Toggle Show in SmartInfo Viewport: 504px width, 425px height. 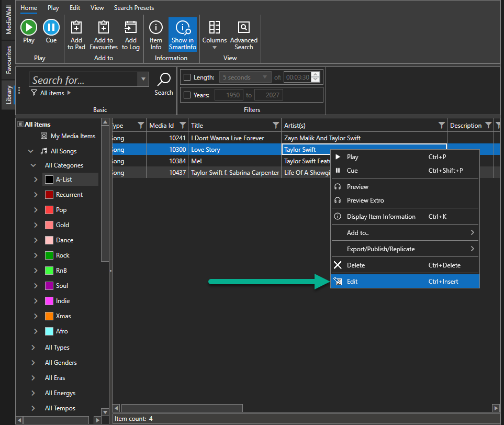(x=183, y=35)
